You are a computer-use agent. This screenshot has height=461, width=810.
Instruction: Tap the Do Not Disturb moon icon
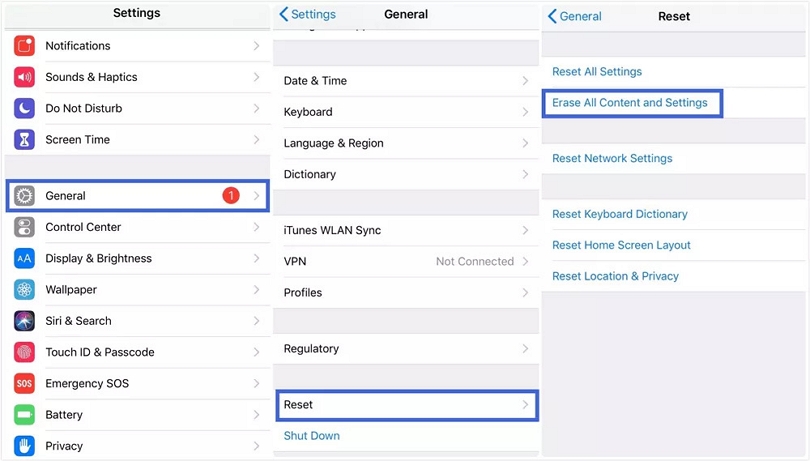24,109
